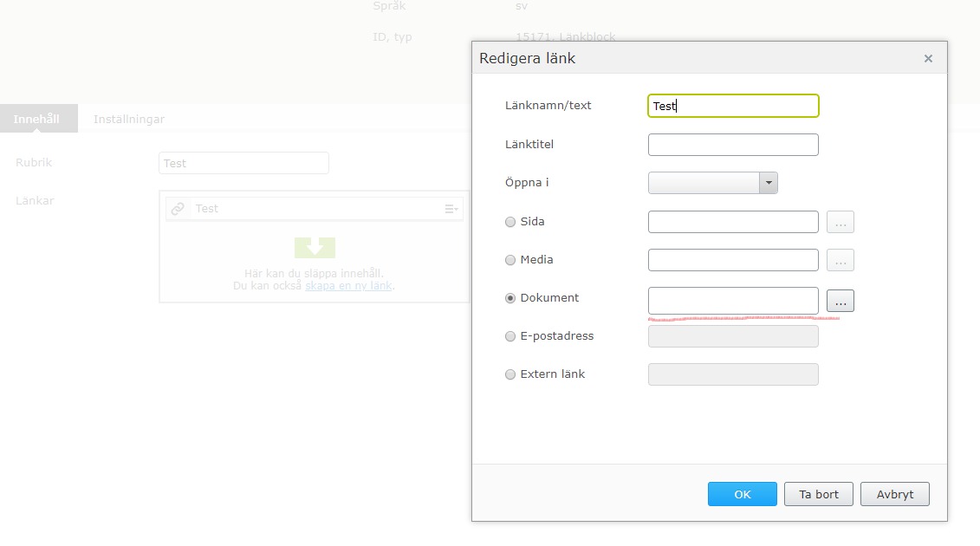Image resolution: width=980 pixels, height=546 pixels.
Task: Open the Innehåll tab
Action: (x=37, y=119)
